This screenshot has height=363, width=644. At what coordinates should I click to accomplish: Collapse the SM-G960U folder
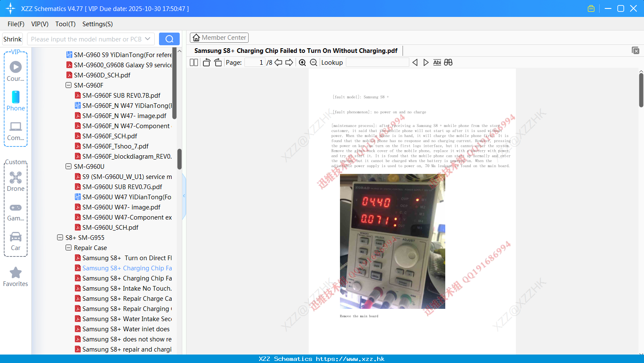(x=69, y=166)
